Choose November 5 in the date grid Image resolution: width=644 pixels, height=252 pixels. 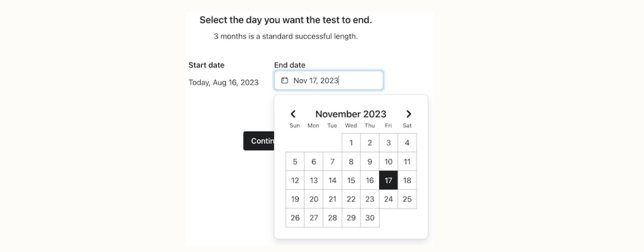pos(295,162)
